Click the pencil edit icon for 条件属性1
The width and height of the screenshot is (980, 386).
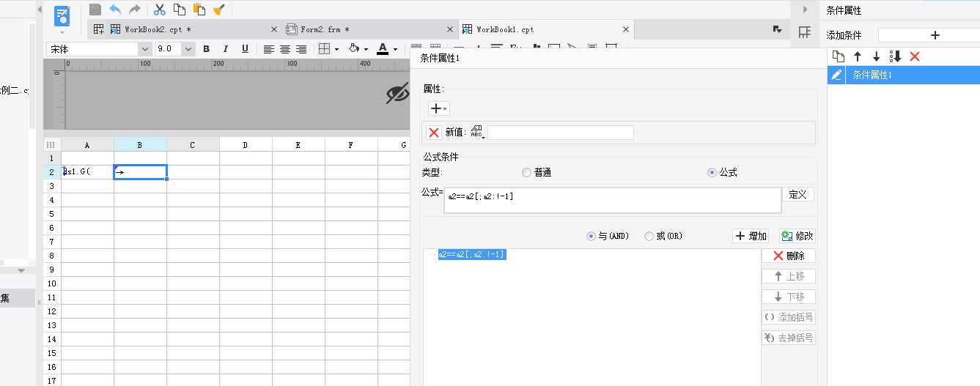[836, 75]
